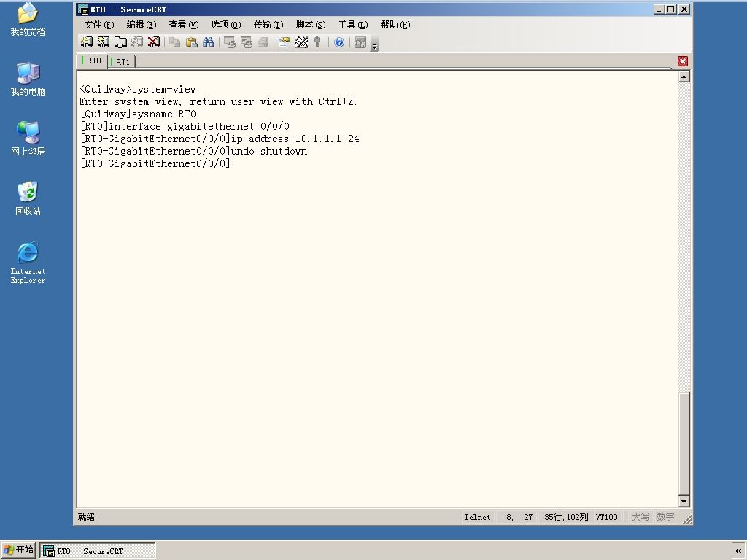The height and width of the screenshot is (560, 747).
Task: Minimize the SecureCRT window
Action: pos(659,9)
